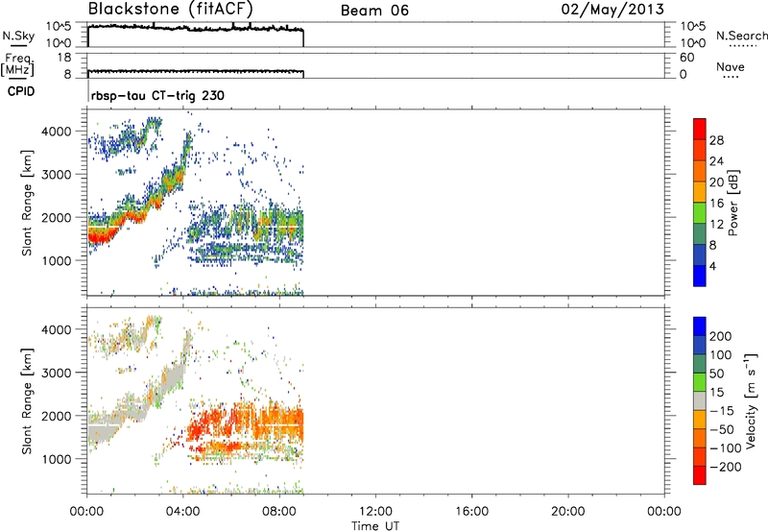Click the "12:00" time axis tick label
This screenshot has width=768, height=532.
[375, 512]
